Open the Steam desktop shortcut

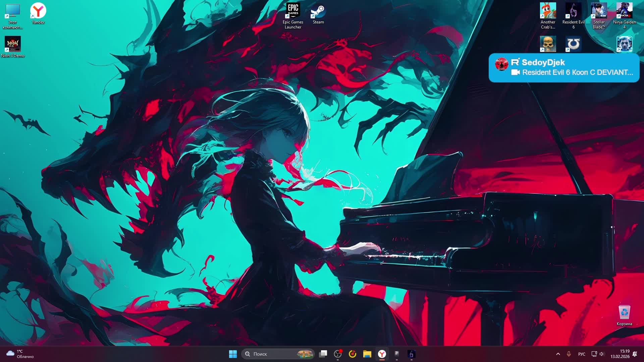[x=318, y=14]
